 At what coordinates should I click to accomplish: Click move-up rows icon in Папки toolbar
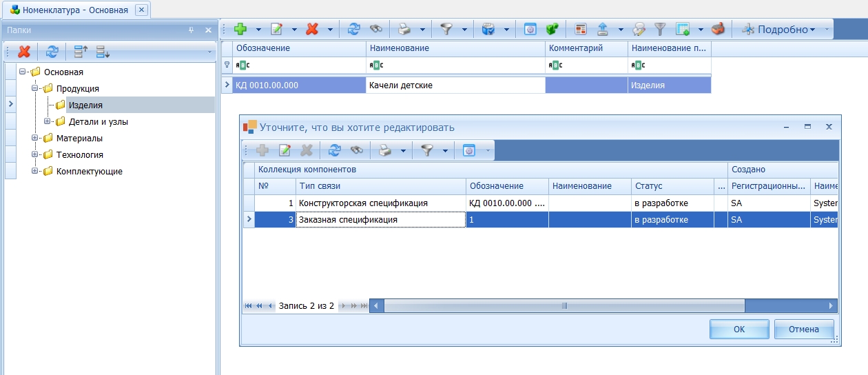pos(81,51)
